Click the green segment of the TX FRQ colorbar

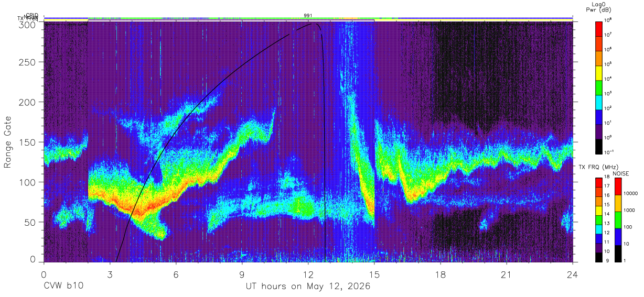point(599,220)
